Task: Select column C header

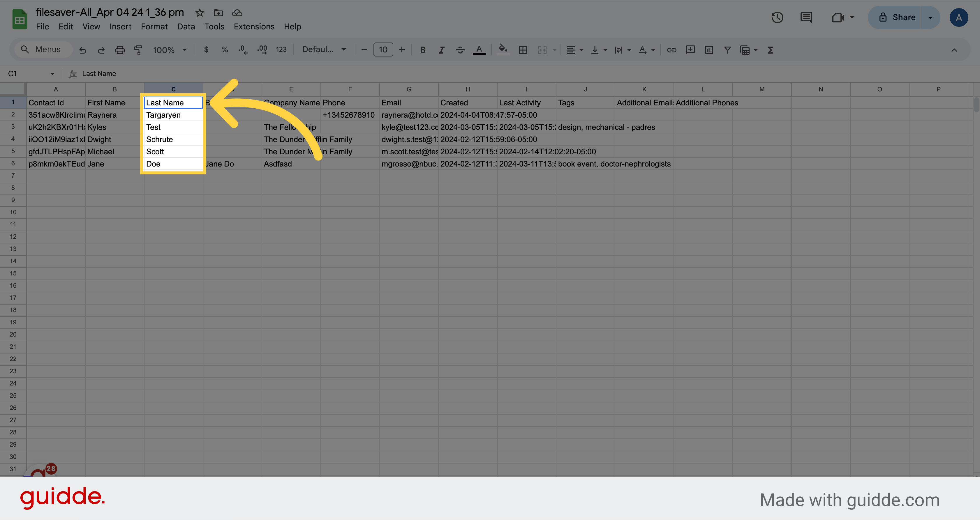Action: pyautogui.click(x=173, y=89)
